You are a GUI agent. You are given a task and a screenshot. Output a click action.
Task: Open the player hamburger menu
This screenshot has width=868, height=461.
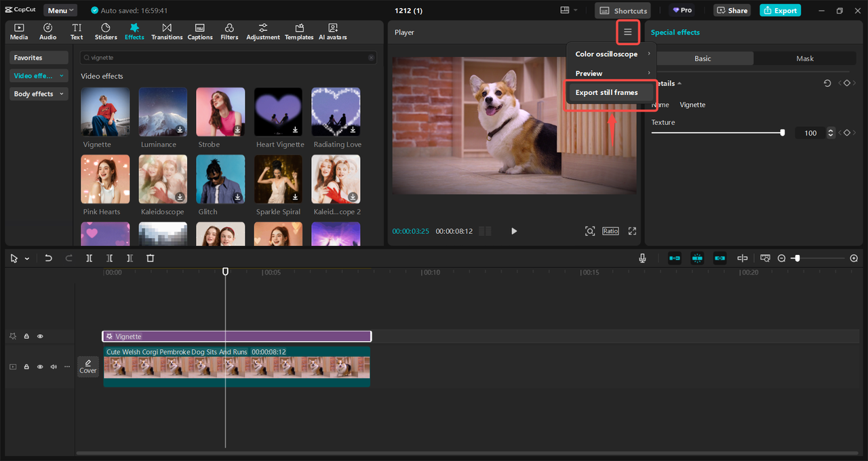click(x=628, y=32)
